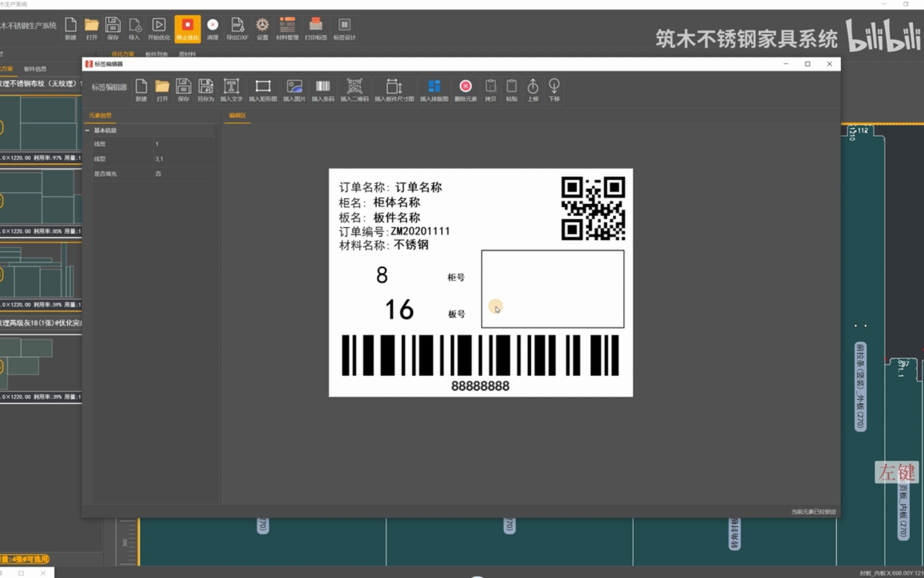Click 打开 folder icon in main window toolbar

click(92, 29)
